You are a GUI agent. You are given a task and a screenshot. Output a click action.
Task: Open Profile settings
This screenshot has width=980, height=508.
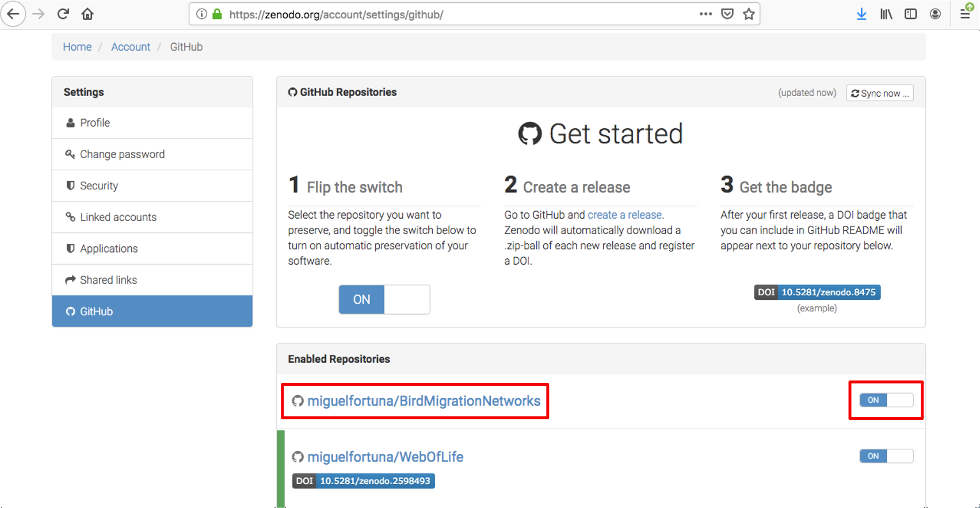(x=152, y=123)
